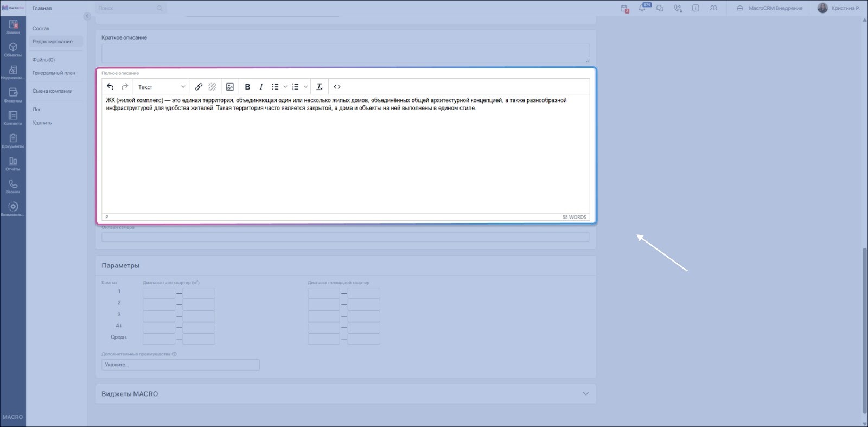The width and height of the screenshot is (868, 427).
Task: Expand the Виджеты MACRO section
Action: point(585,394)
